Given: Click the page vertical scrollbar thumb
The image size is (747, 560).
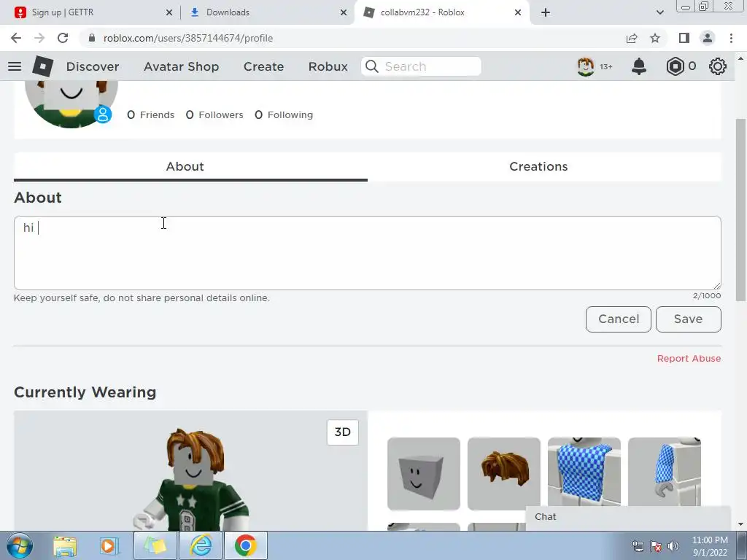Looking at the screenshot, I should [x=740, y=209].
